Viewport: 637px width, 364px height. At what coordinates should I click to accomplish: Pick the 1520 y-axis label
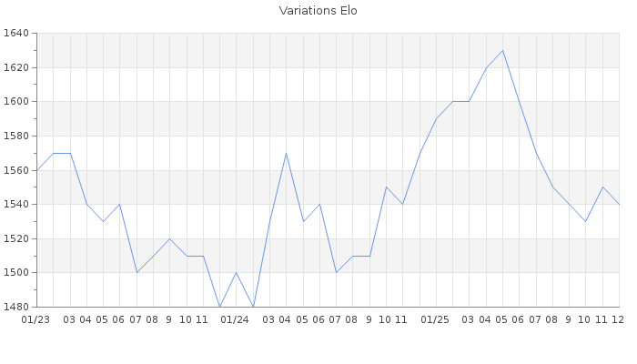click(x=16, y=238)
